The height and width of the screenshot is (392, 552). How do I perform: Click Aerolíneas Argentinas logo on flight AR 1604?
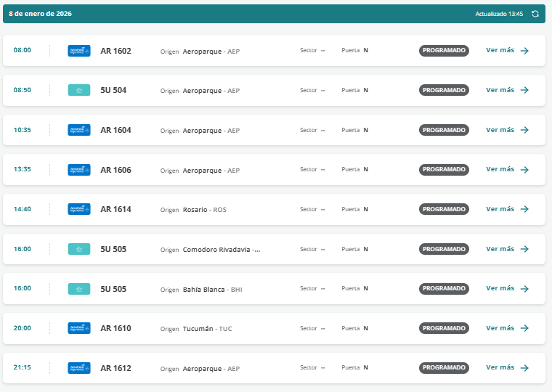click(x=78, y=130)
